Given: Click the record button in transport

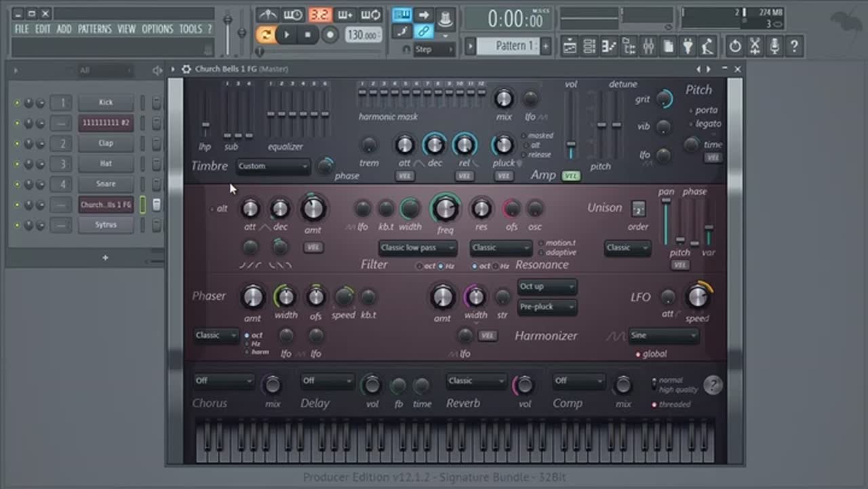Looking at the screenshot, I should (x=330, y=35).
